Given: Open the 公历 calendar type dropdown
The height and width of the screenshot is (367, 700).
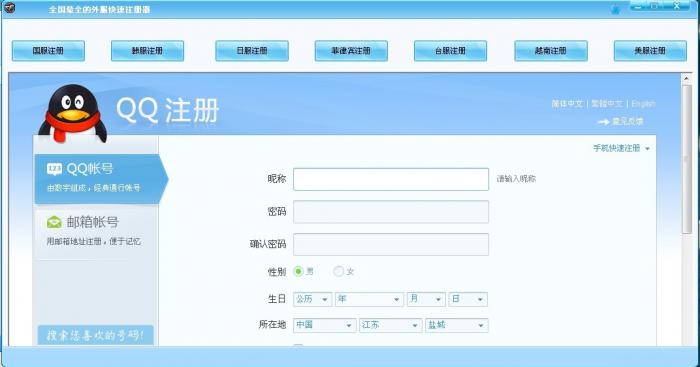Looking at the screenshot, I should pos(312,299).
